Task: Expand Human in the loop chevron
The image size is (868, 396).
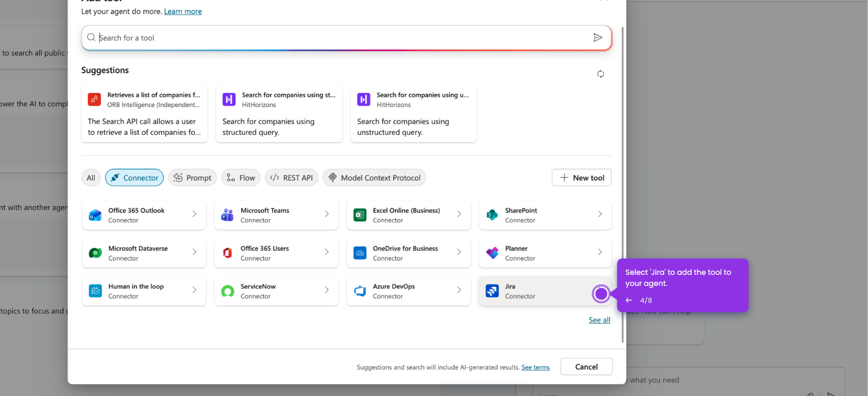Action: point(194,290)
